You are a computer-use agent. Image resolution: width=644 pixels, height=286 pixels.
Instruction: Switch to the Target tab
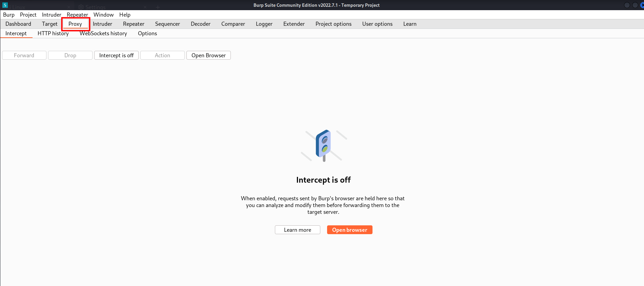click(50, 24)
